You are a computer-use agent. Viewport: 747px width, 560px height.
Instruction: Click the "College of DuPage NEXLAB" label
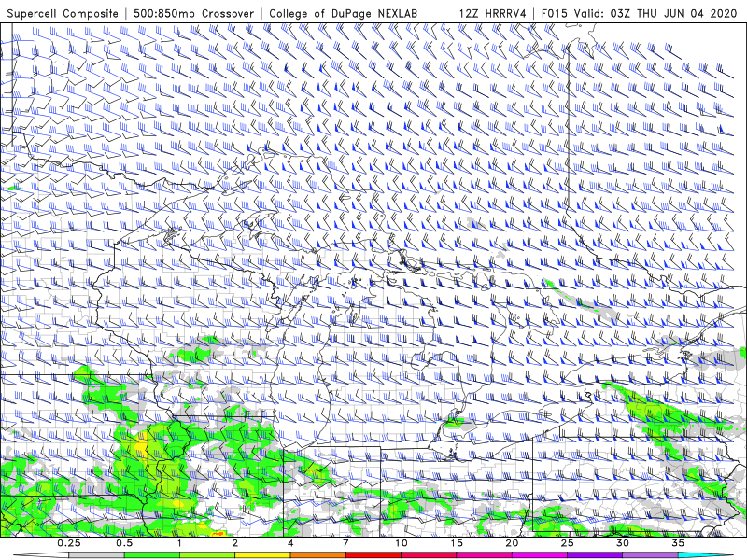[343, 13]
